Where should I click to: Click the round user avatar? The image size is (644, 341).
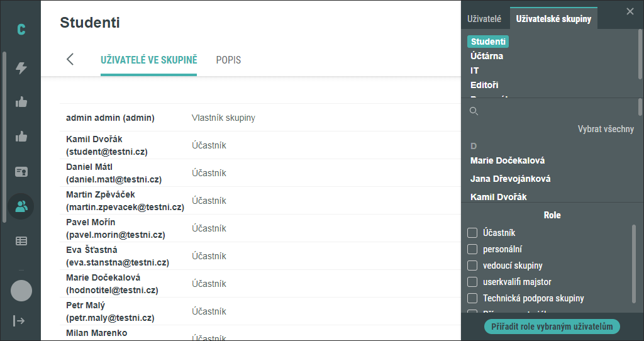pos(21,291)
